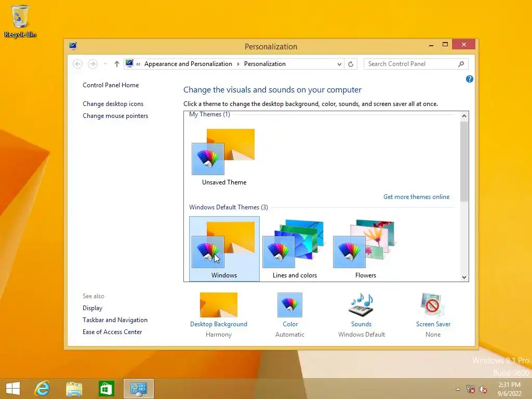
Task: Open Taskbar and Navigation link
Action: point(115,320)
